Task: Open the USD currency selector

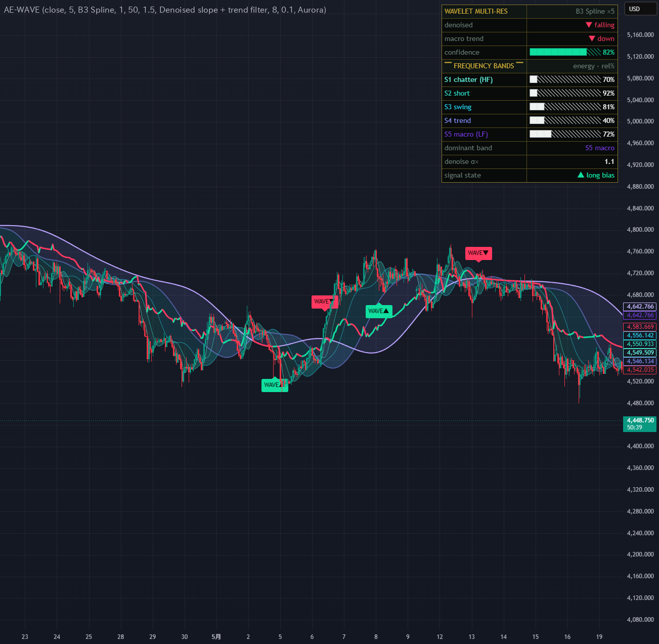Action: click(x=640, y=9)
